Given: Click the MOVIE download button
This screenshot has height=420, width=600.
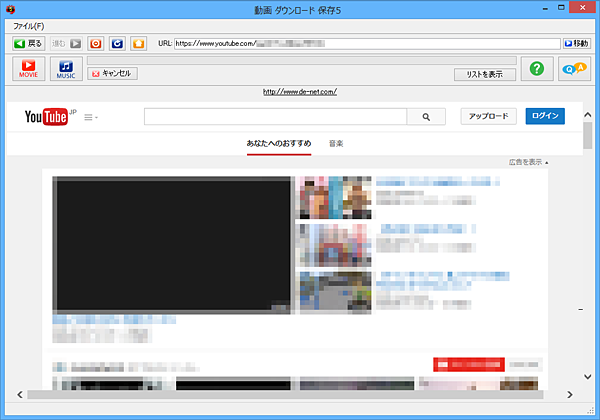Looking at the screenshot, I should point(29,69).
